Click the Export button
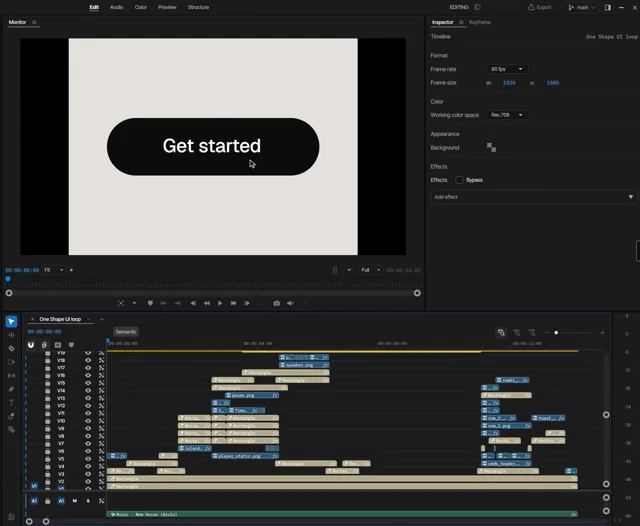 coord(540,7)
